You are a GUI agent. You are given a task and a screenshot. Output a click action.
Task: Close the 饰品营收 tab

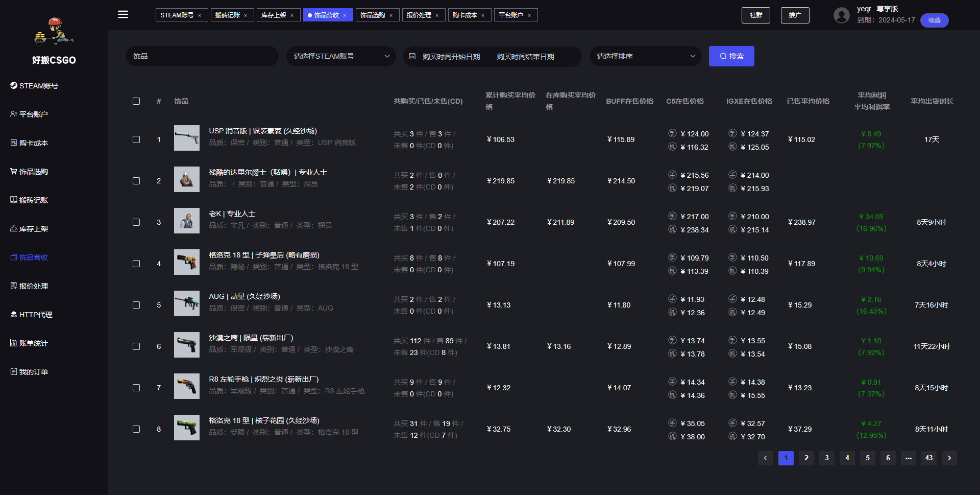point(345,15)
